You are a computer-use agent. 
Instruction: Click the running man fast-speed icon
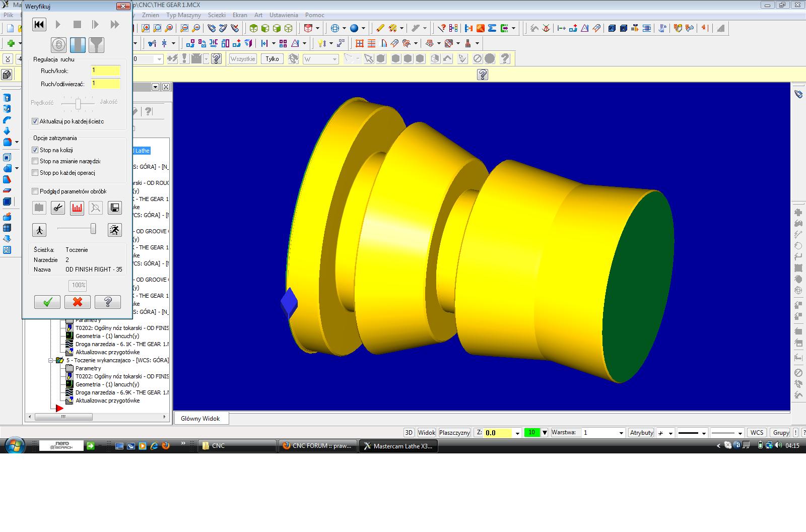[115, 230]
